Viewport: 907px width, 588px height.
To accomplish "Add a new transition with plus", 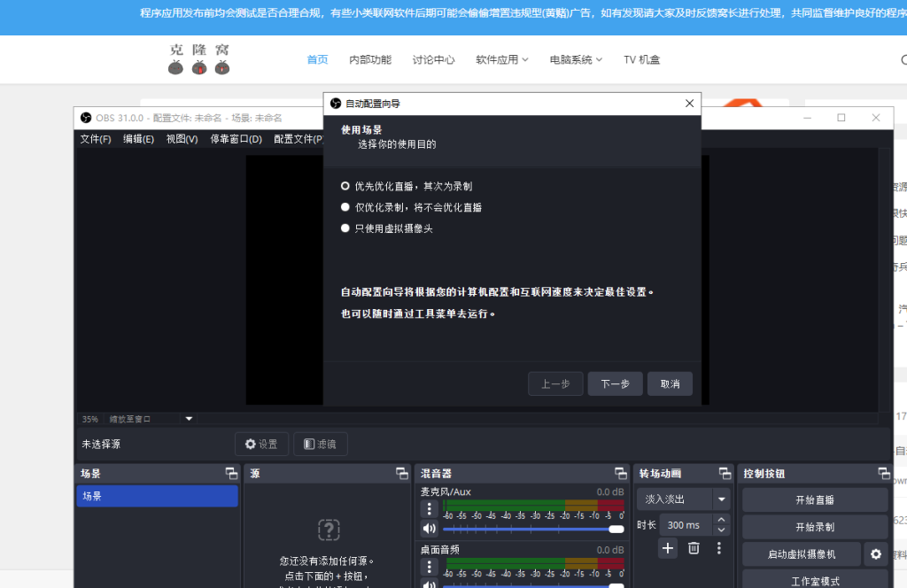I will tap(668, 547).
